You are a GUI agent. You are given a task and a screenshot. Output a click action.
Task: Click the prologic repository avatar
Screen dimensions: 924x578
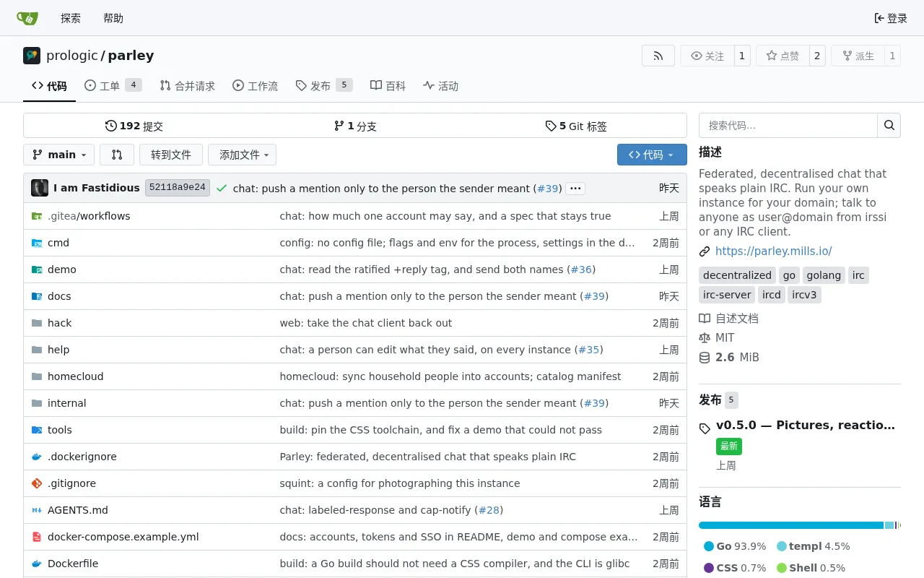click(x=32, y=56)
